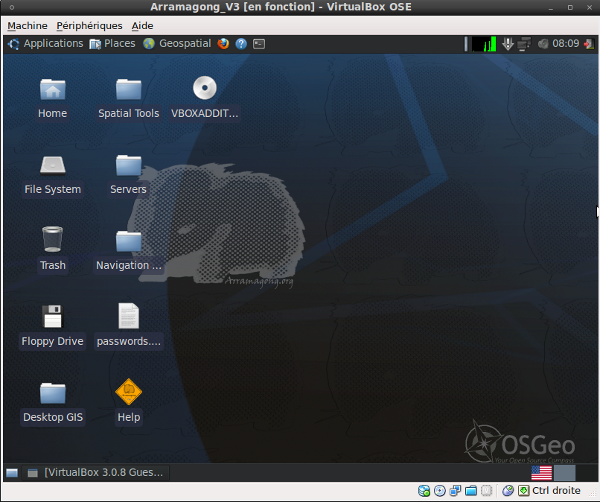Image resolution: width=600 pixels, height=502 pixels.
Task: Click the show desktop button in bottom panel
Action: coord(12,473)
